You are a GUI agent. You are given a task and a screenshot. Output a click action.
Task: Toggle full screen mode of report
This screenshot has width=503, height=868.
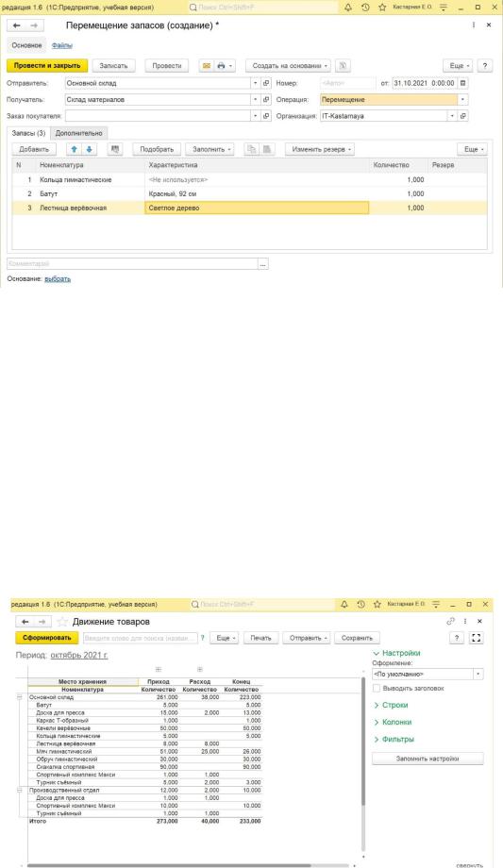(x=476, y=638)
